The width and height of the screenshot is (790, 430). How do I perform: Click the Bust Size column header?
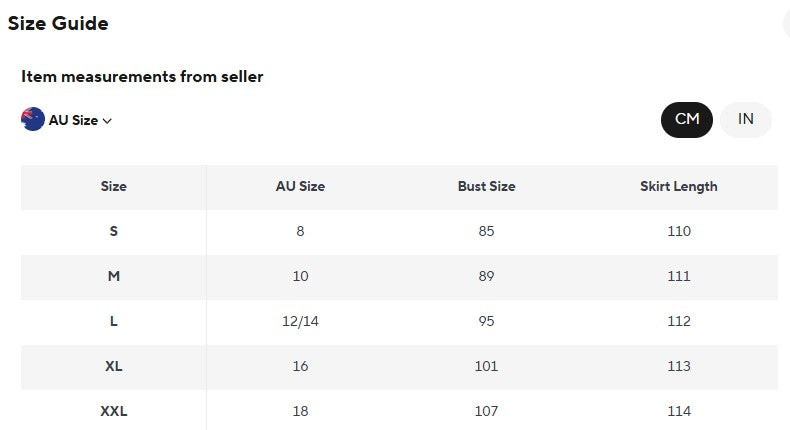(487, 187)
